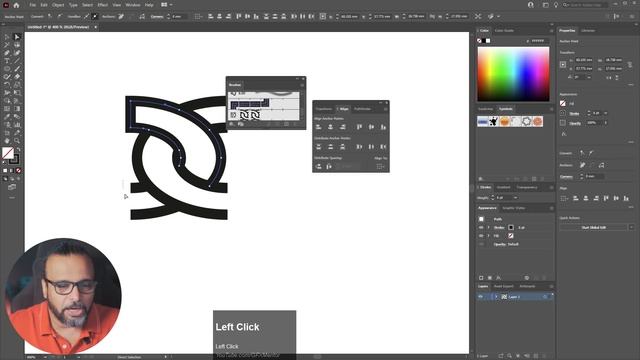
Task: Switch to the Asset Export tab
Action: [x=504, y=286]
